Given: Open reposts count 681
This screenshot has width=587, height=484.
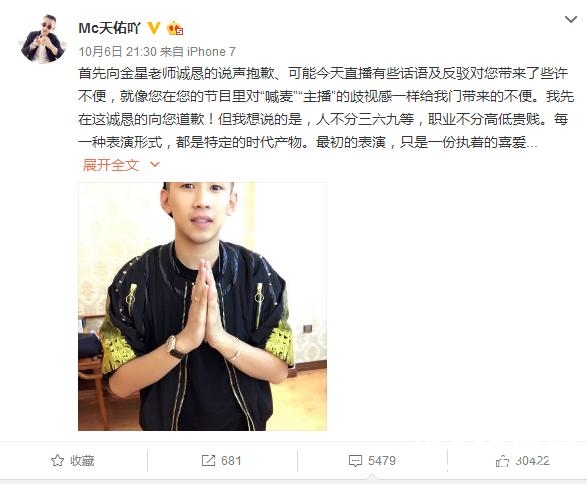Looking at the screenshot, I should tap(231, 460).
